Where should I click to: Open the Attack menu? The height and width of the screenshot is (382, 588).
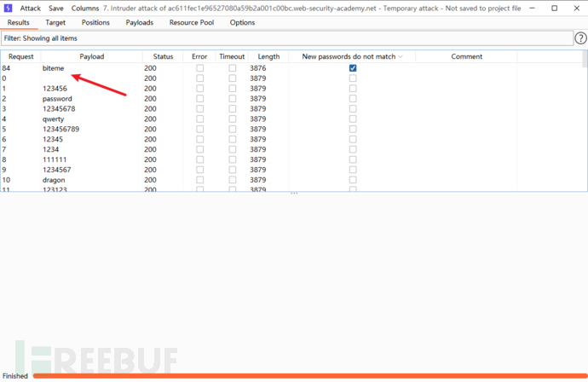[31, 8]
